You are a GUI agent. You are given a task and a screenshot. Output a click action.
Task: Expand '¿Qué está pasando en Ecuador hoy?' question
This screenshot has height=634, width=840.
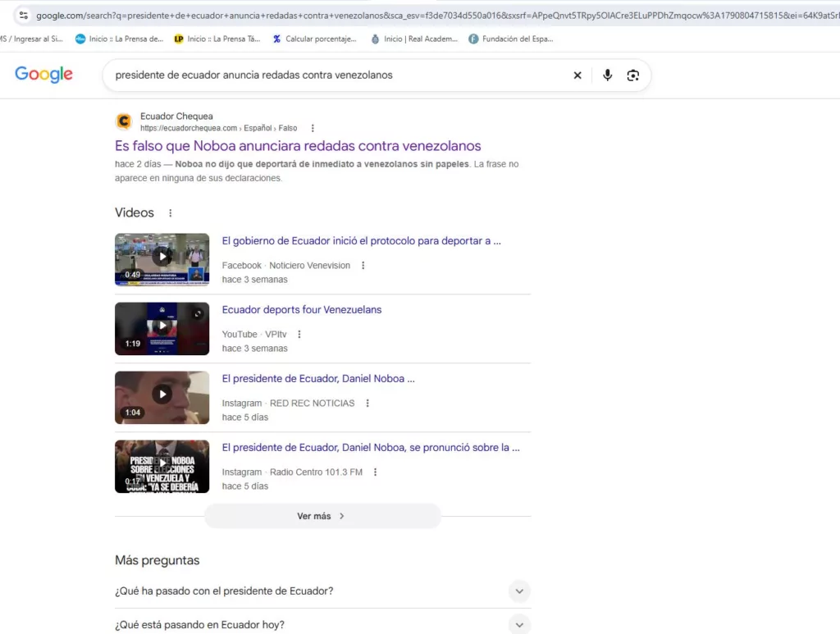coord(322,624)
